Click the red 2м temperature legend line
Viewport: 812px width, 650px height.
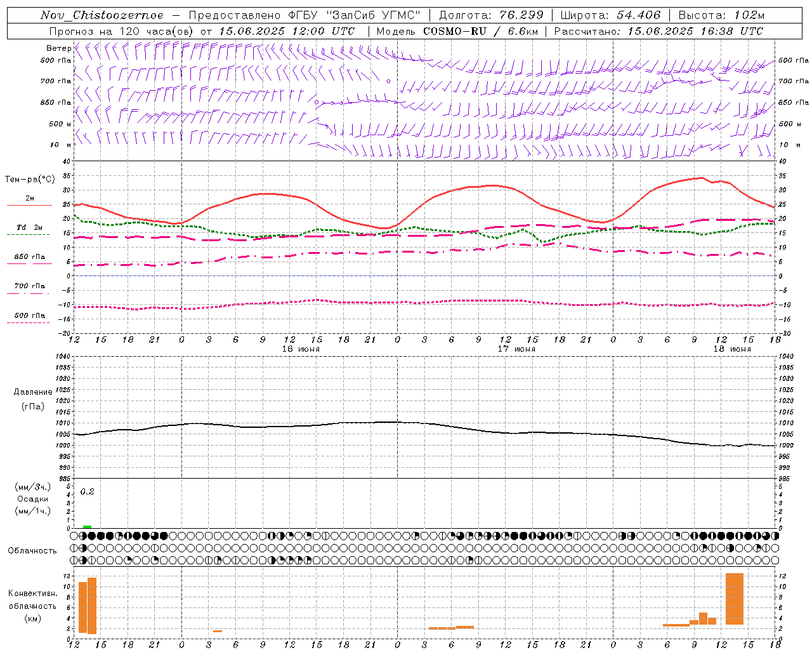tap(29, 205)
